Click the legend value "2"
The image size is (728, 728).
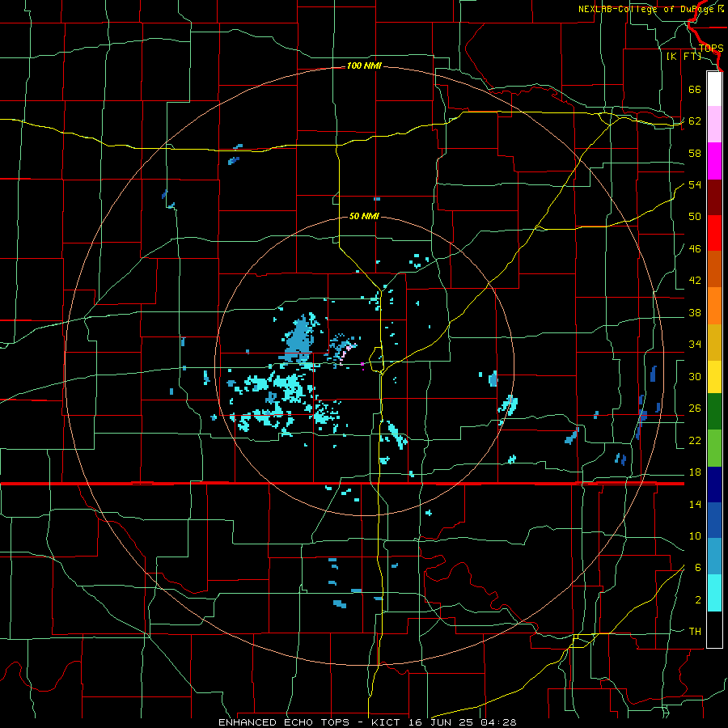[x=698, y=600]
